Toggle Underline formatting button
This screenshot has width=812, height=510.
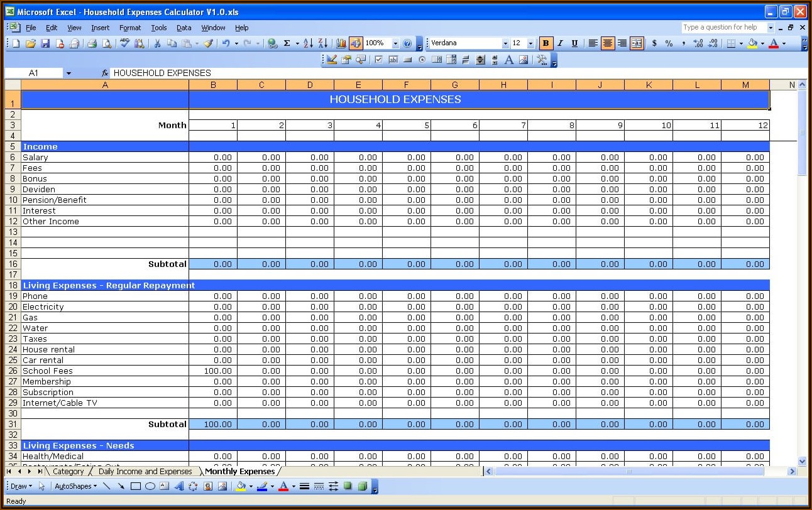tap(574, 43)
